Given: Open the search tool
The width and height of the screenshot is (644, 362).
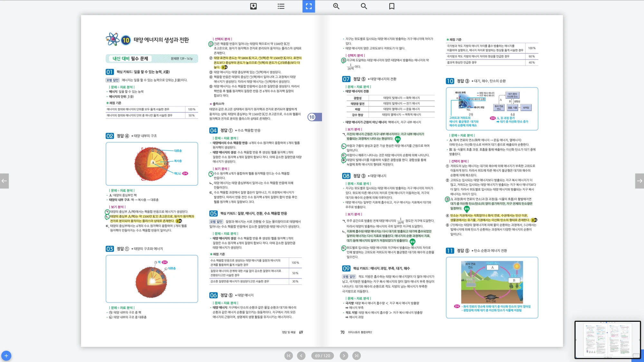Looking at the screenshot, I should (x=364, y=6).
